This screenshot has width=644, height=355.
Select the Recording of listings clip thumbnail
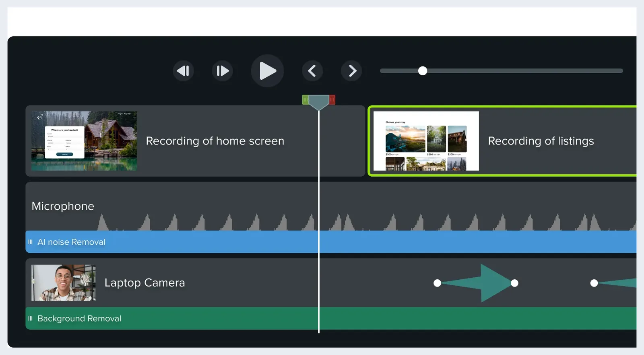tap(426, 141)
